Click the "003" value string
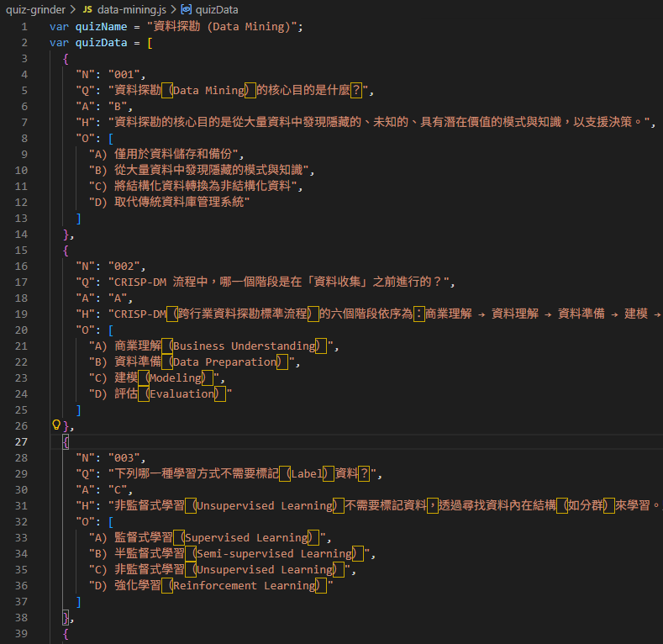This screenshot has width=663, height=644. tap(126, 457)
